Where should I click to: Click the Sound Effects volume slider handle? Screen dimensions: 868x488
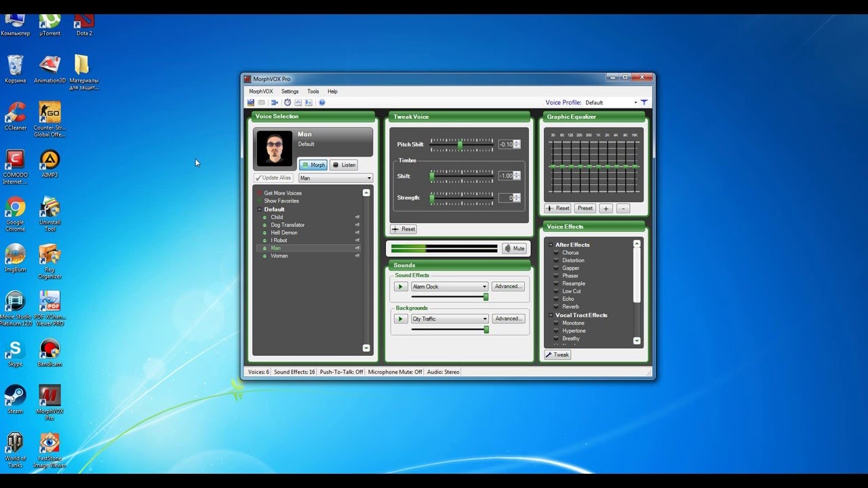pyautogui.click(x=486, y=297)
